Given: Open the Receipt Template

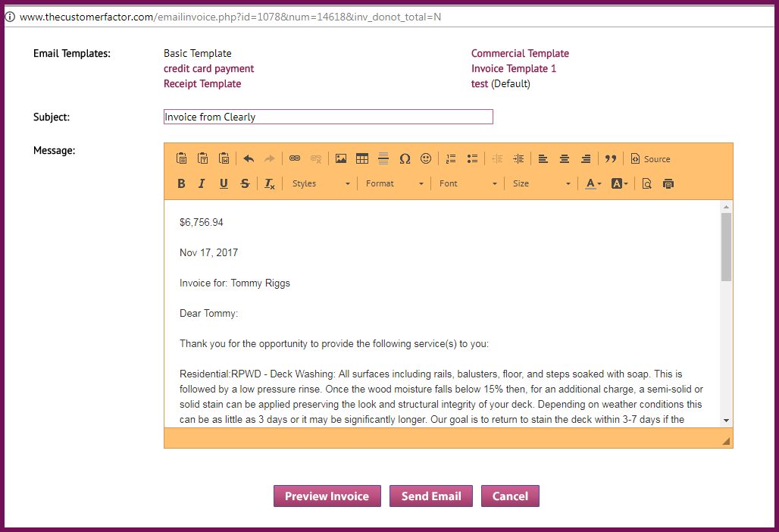Looking at the screenshot, I should [202, 83].
